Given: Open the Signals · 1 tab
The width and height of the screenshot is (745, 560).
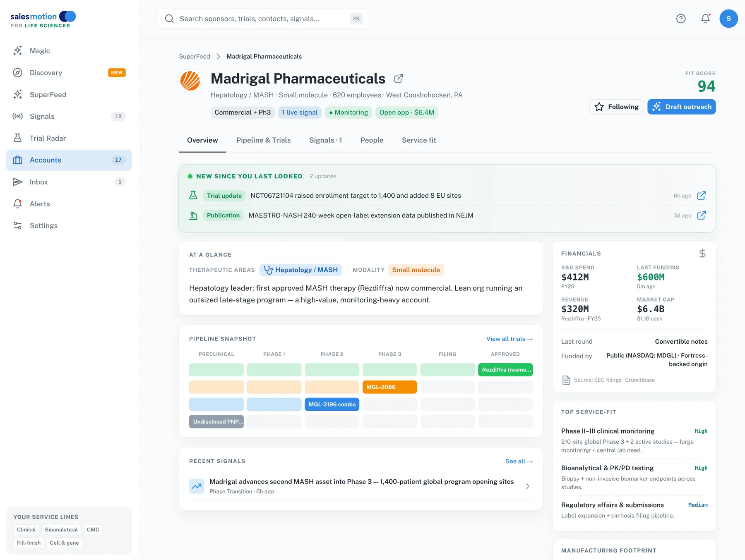Looking at the screenshot, I should pyautogui.click(x=326, y=140).
